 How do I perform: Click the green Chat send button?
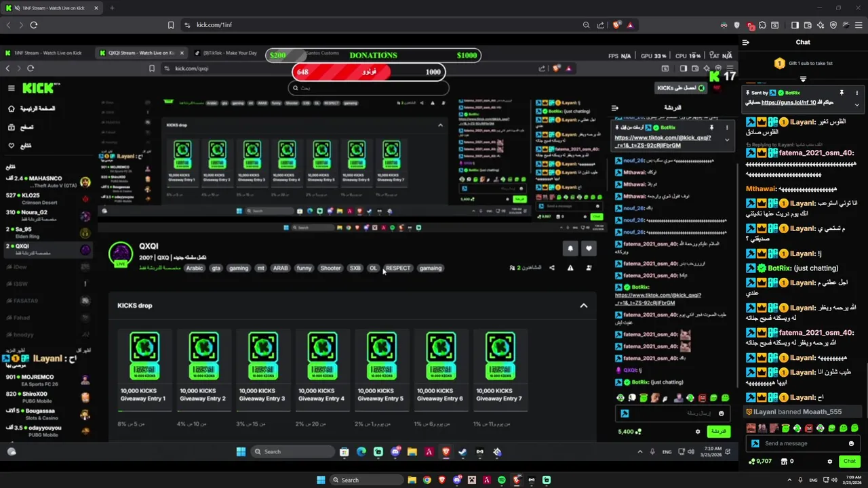[x=850, y=462]
